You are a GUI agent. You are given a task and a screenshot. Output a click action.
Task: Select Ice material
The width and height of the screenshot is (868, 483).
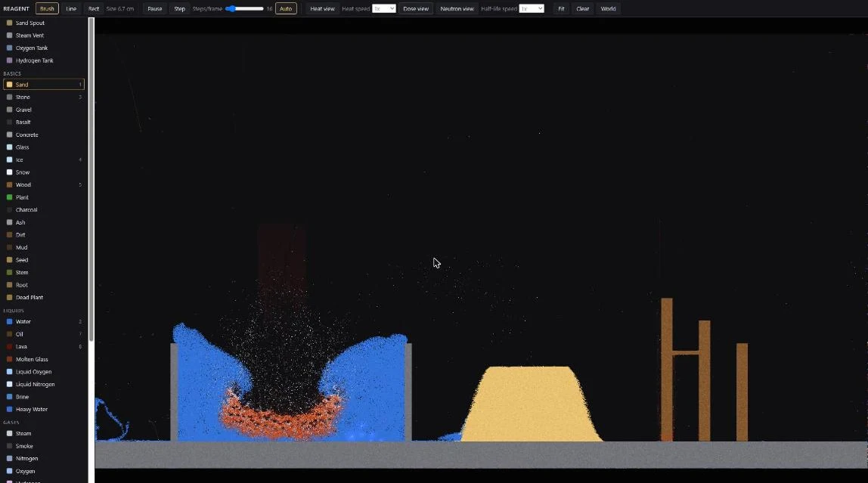coord(44,159)
